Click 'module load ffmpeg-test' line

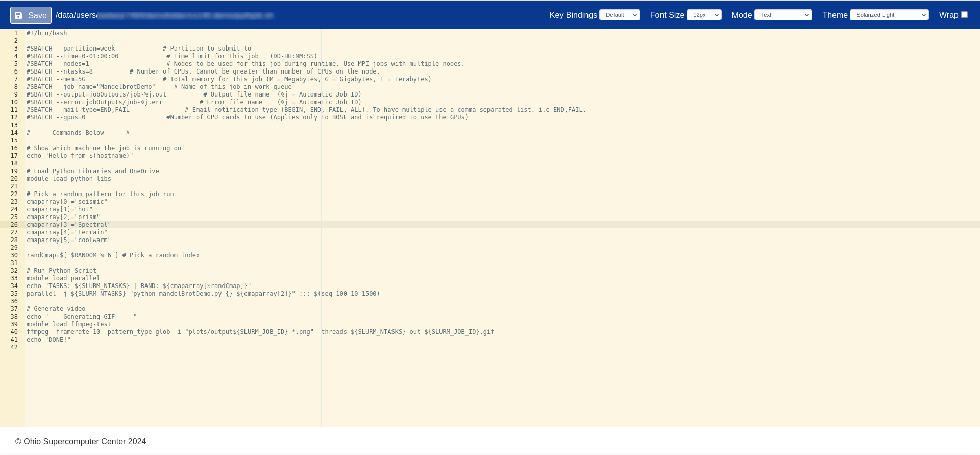click(69, 324)
